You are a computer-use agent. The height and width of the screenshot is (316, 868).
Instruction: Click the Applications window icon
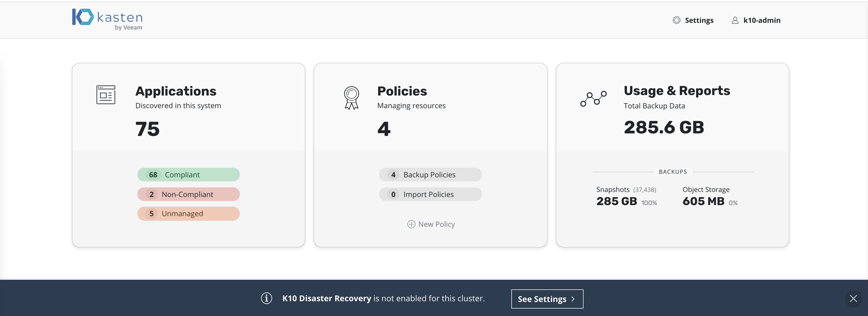106,95
